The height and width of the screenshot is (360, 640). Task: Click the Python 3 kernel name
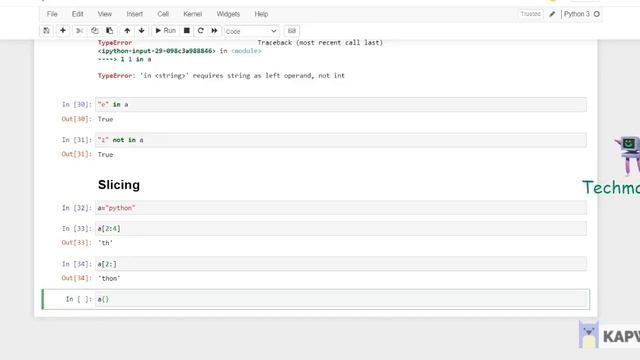click(x=577, y=14)
